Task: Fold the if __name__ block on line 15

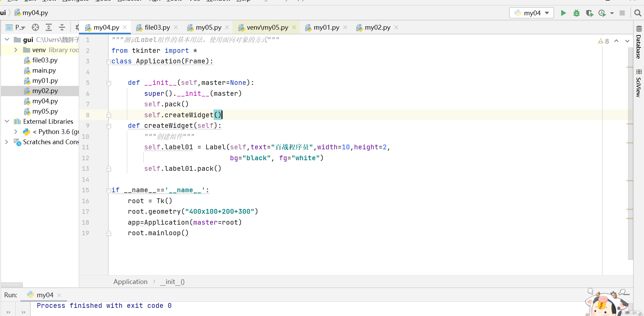Action: coord(109,191)
